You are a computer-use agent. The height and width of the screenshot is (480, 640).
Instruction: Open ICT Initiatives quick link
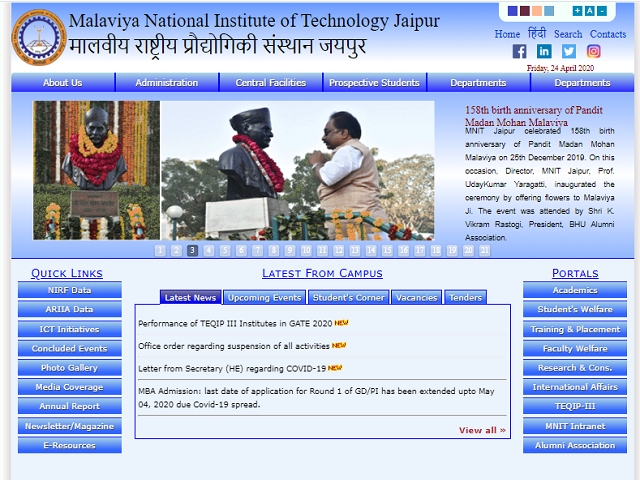click(x=70, y=329)
